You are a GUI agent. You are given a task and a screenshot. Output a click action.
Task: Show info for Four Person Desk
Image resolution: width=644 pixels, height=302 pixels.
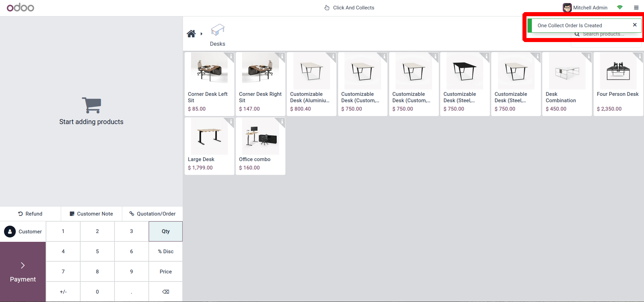640,56
